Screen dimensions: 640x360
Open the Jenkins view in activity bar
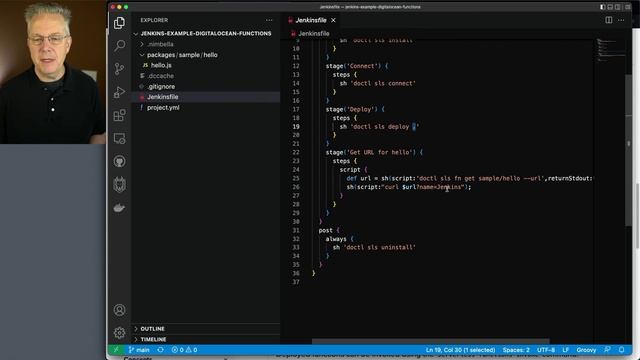coord(119,184)
